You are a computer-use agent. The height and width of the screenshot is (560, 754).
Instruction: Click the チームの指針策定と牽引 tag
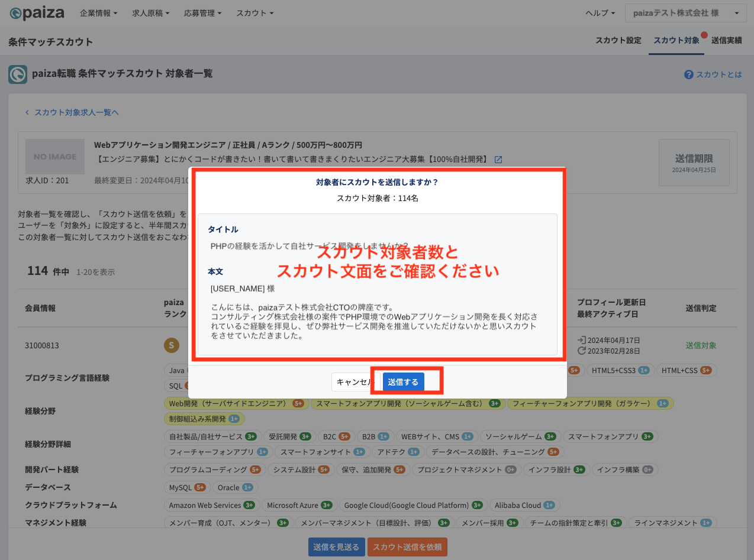coord(575,523)
